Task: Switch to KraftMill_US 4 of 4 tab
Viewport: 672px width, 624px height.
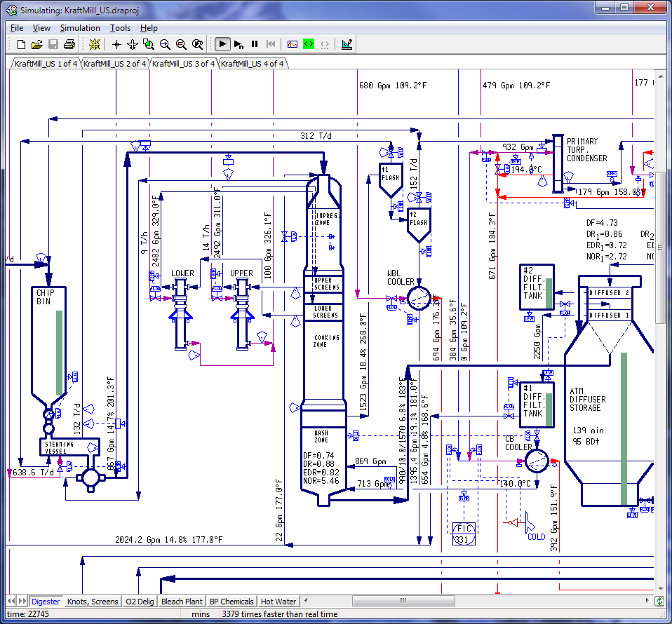Action: click(x=252, y=64)
